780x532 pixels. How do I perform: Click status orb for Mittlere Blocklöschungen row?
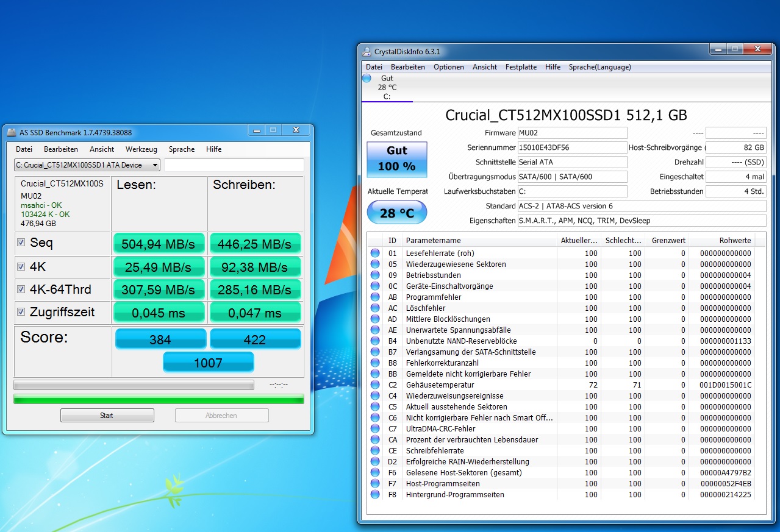375,319
